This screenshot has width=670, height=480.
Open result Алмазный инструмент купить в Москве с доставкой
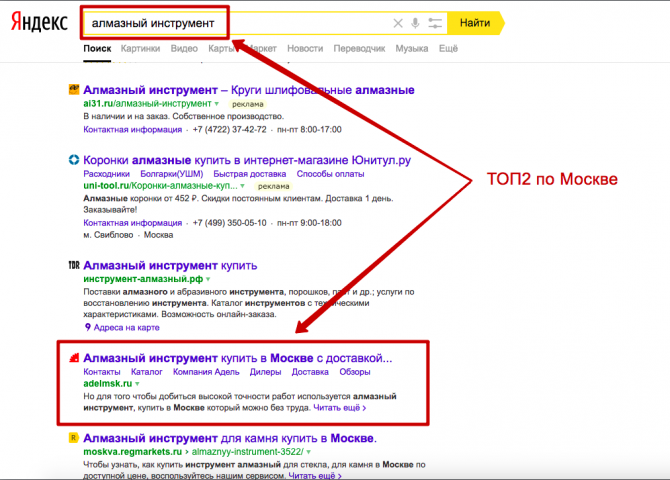(x=238, y=358)
